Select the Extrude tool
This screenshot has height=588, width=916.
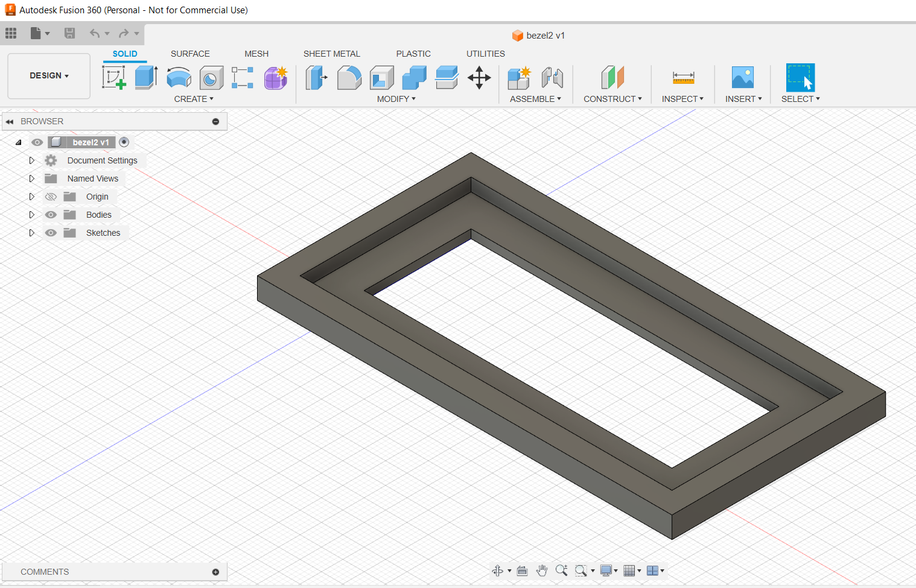point(146,78)
